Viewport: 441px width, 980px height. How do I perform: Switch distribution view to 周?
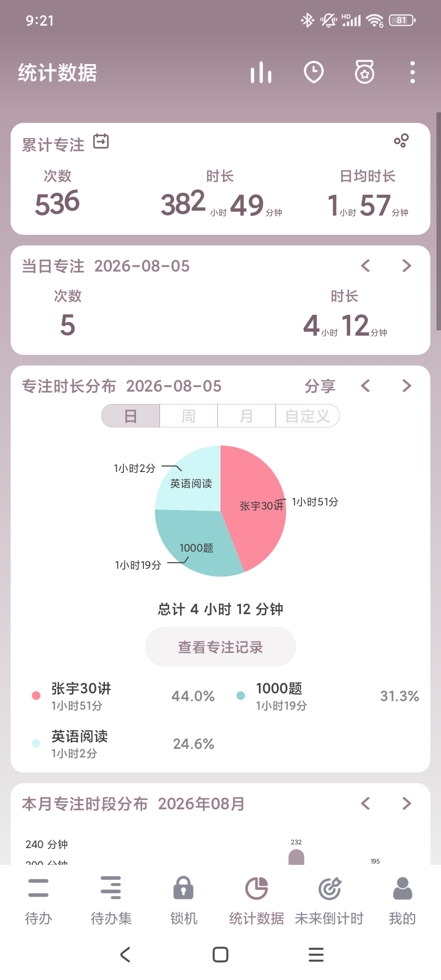(x=188, y=416)
